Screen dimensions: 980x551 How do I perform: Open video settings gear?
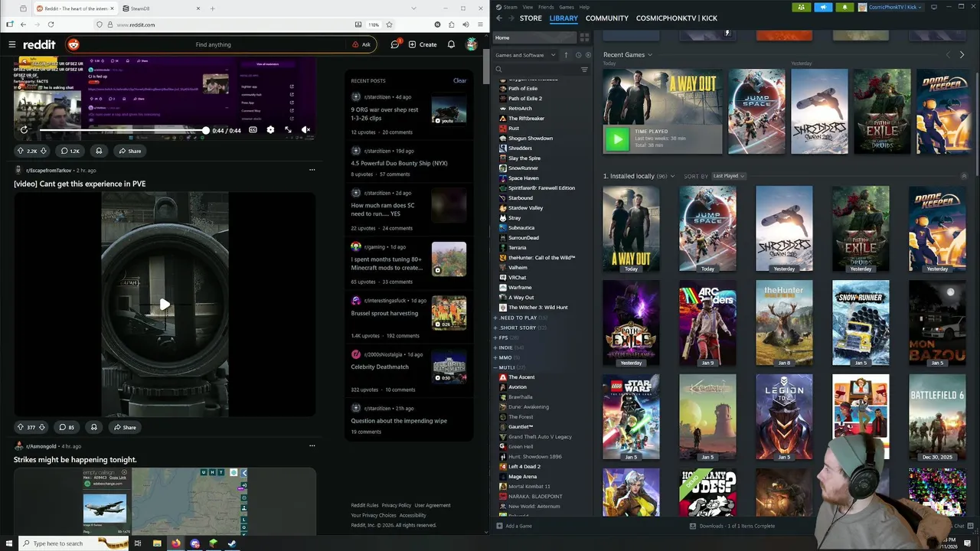tap(270, 130)
